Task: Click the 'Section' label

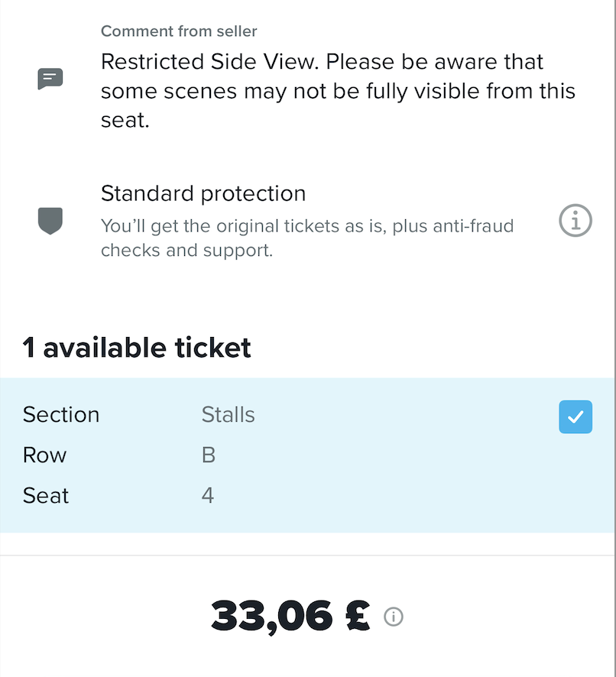Action: click(61, 414)
